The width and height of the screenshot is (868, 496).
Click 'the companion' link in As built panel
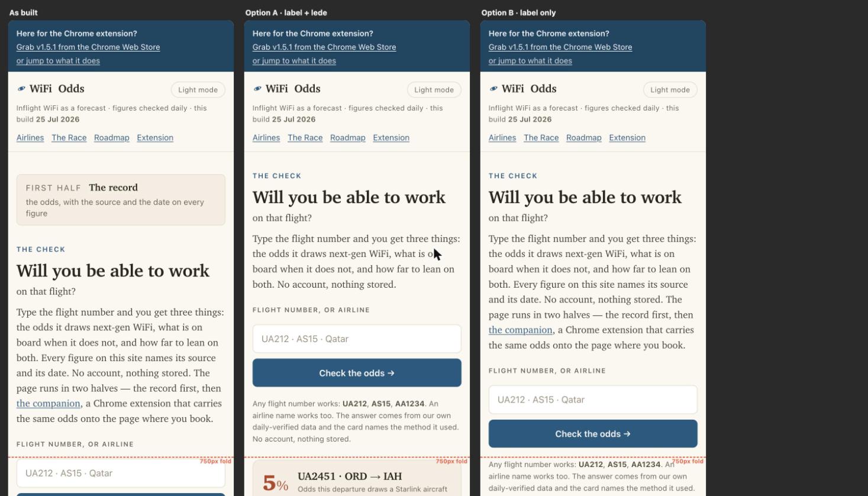(x=49, y=404)
